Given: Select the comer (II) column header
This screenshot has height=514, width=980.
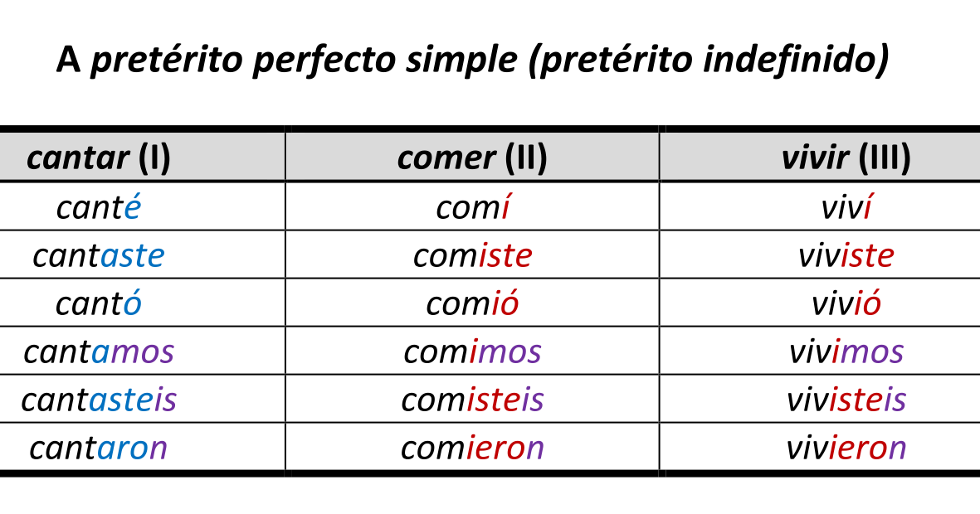Looking at the screenshot, I should [x=472, y=158].
